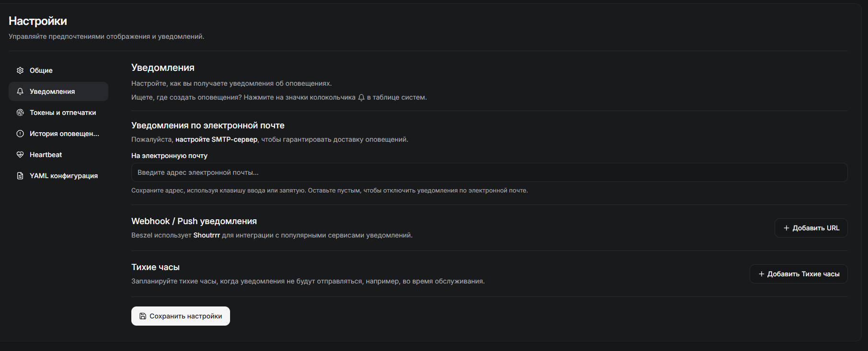Switch to Токены и отпечатки section

pos(63,113)
